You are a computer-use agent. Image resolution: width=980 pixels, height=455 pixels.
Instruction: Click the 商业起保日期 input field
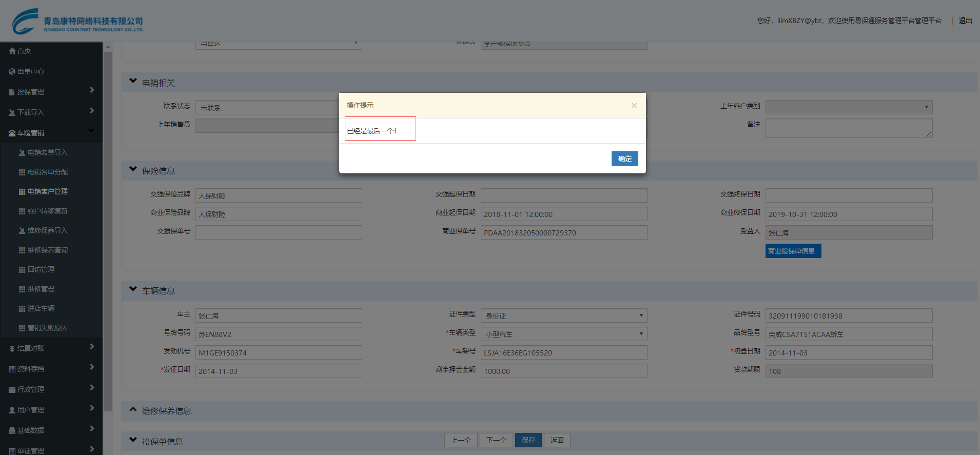click(564, 214)
